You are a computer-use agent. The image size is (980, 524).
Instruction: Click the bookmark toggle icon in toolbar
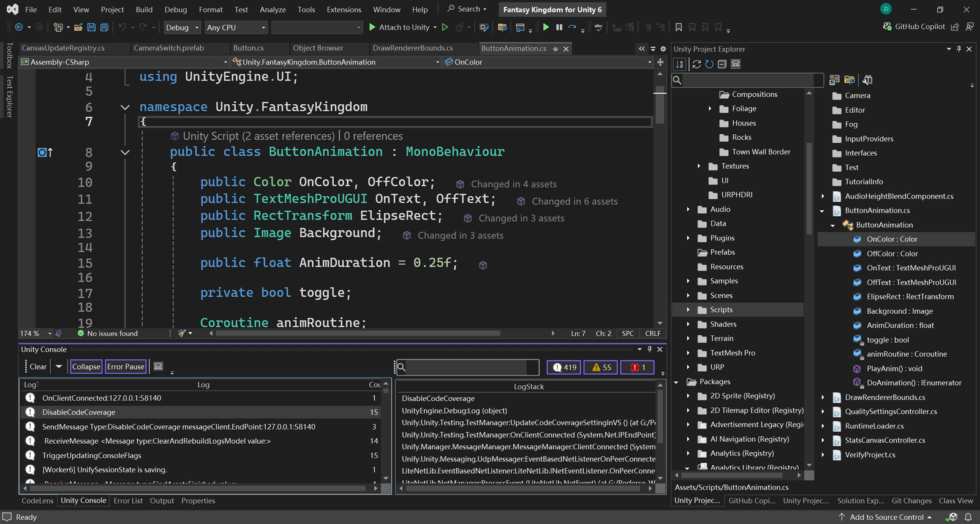pos(679,27)
